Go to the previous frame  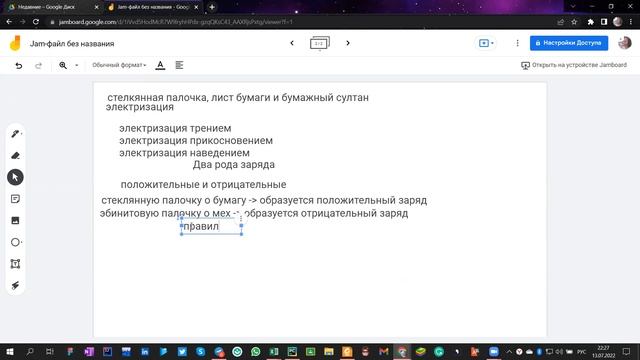click(x=292, y=43)
